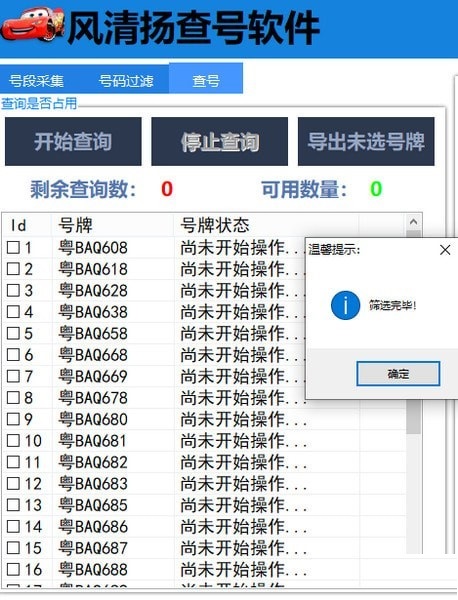
Task: Select plate text 粤BAQ638
Action: [93, 312]
